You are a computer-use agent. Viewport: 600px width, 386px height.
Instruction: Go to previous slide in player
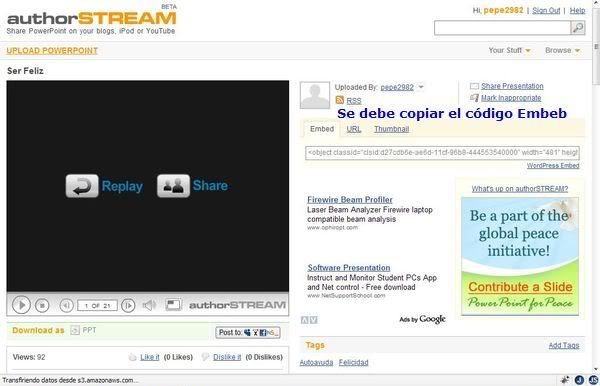[66, 305]
